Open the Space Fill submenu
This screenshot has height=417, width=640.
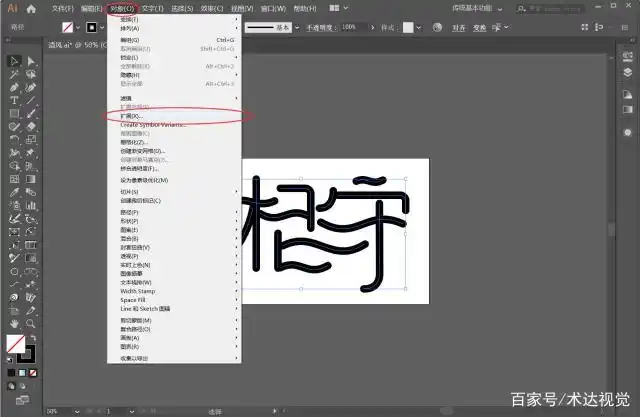click(174, 300)
